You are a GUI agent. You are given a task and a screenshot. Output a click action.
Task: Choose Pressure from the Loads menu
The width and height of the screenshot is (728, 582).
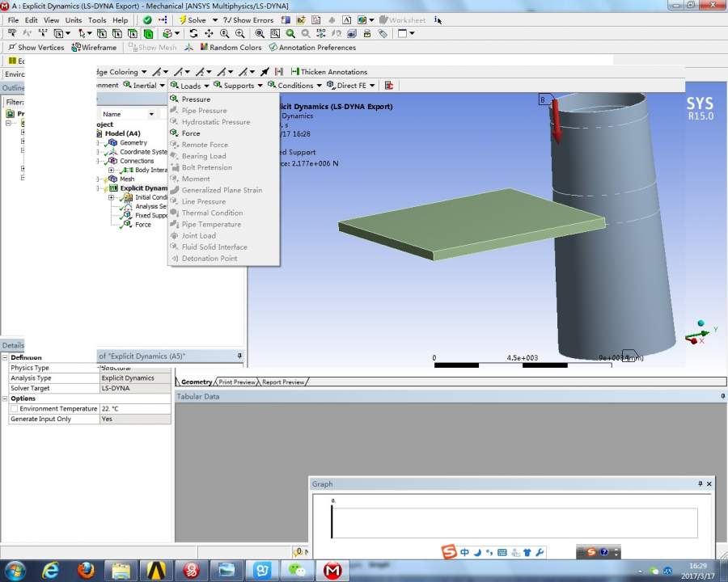196,99
